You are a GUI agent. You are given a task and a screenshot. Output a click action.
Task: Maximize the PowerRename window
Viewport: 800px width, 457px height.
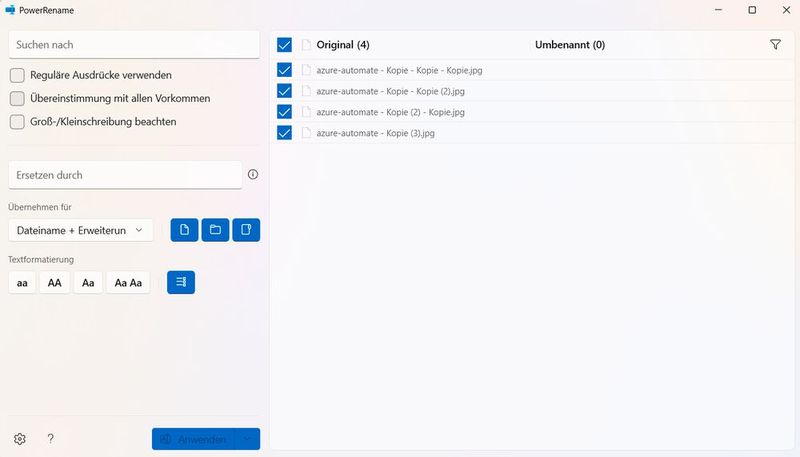click(752, 10)
